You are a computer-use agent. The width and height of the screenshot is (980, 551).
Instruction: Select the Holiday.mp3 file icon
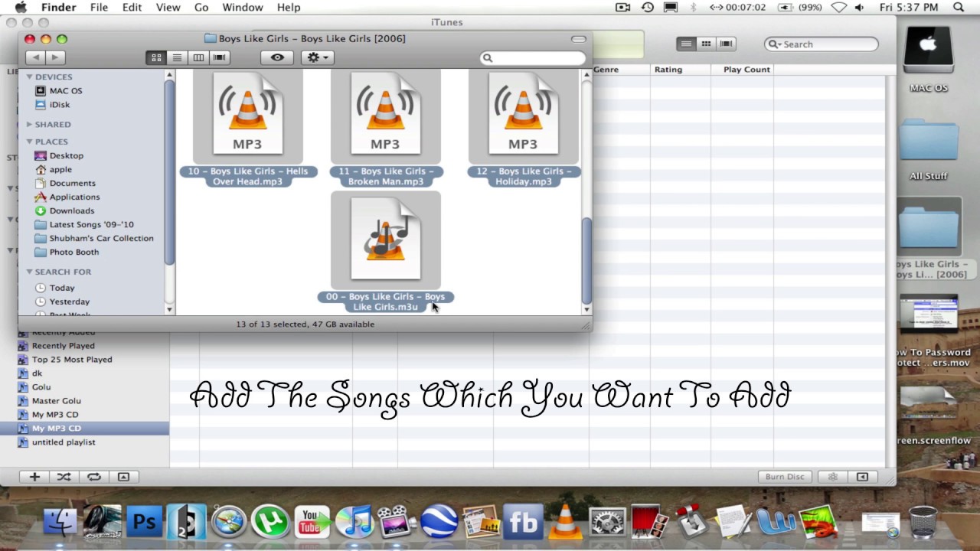pos(523,115)
